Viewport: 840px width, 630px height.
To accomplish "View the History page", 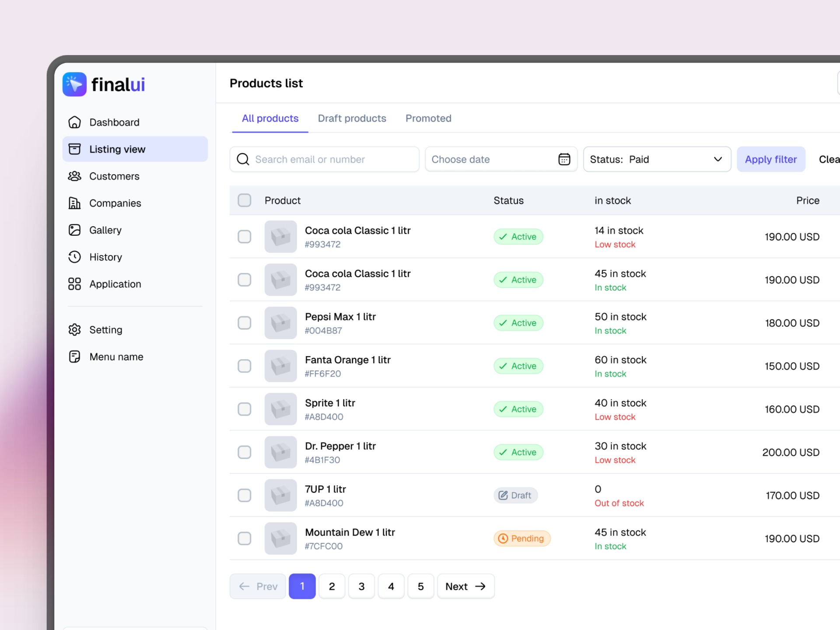I will (x=105, y=257).
